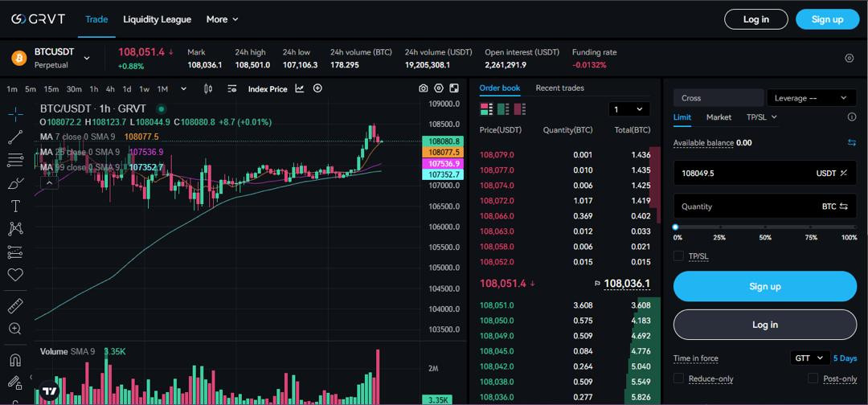Open the GTT time in force dropdown

pos(809,358)
